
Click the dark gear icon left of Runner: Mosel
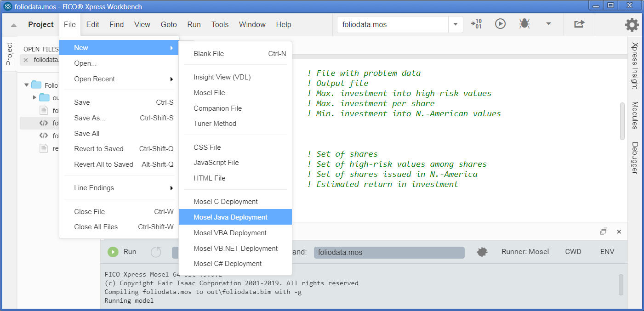(482, 252)
